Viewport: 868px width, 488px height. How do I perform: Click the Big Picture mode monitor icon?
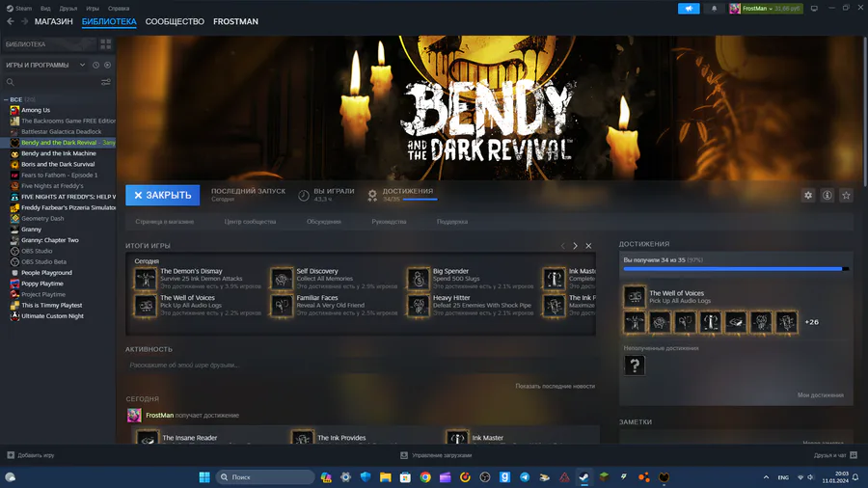pyautogui.click(x=814, y=9)
